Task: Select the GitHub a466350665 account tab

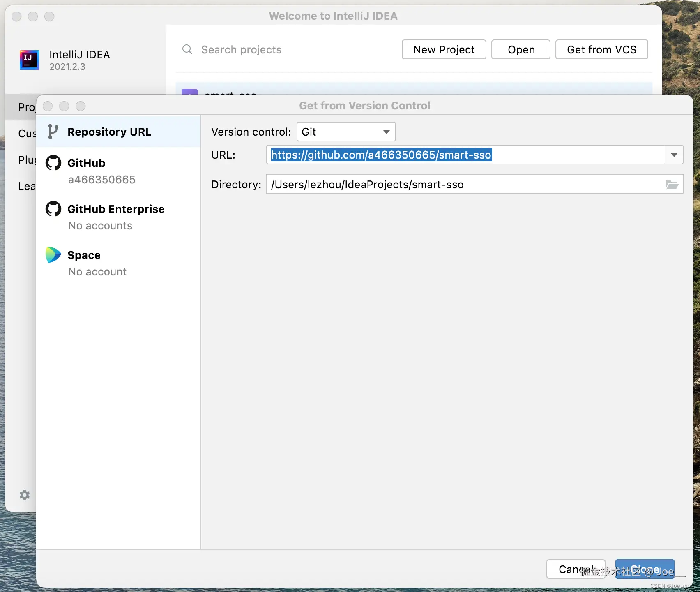Action: coord(118,171)
